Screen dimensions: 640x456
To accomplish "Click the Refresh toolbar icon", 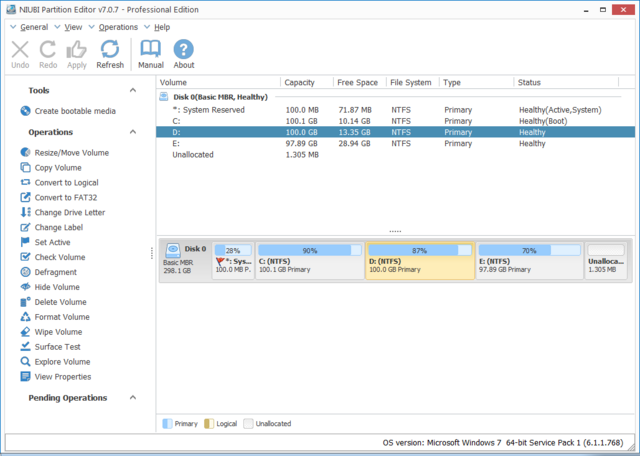I will 110,49.
